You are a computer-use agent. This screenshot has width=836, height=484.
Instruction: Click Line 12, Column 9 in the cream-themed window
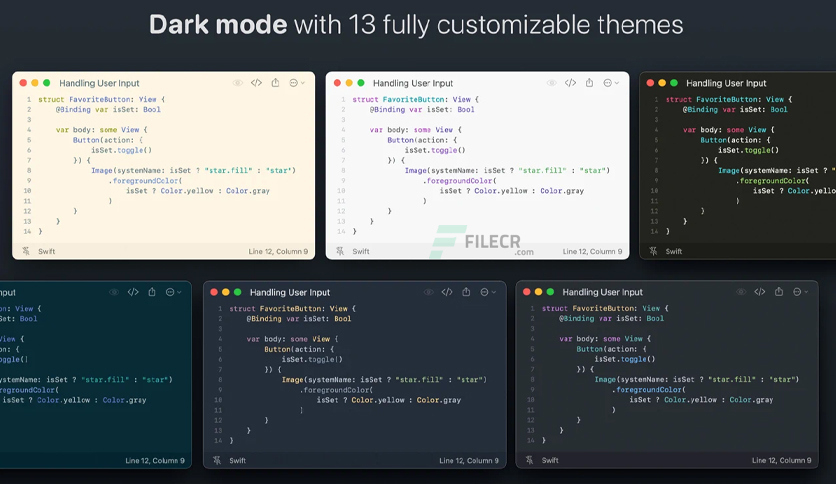tap(278, 251)
